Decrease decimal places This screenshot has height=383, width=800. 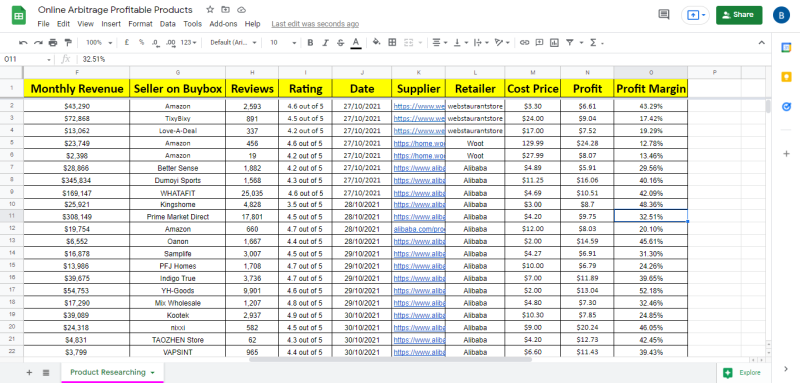[x=155, y=43]
